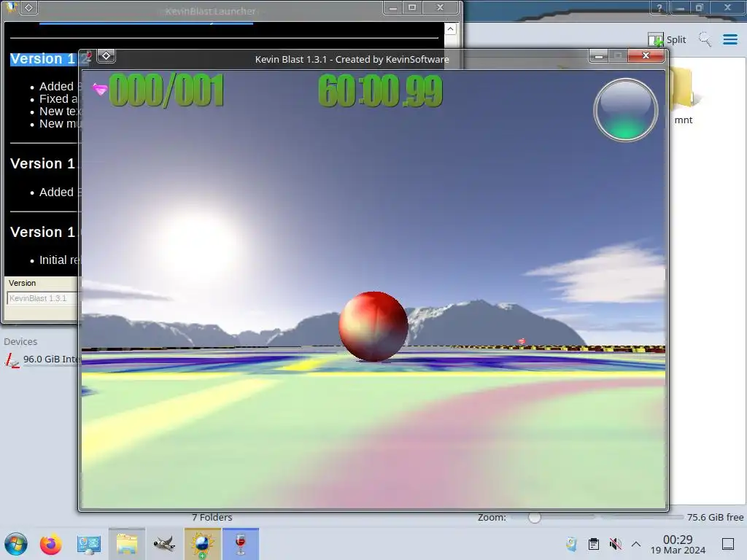Click the pink gem icon in game HUD
Image resolution: width=747 pixels, height=560 pixels.
pos(100,89)
